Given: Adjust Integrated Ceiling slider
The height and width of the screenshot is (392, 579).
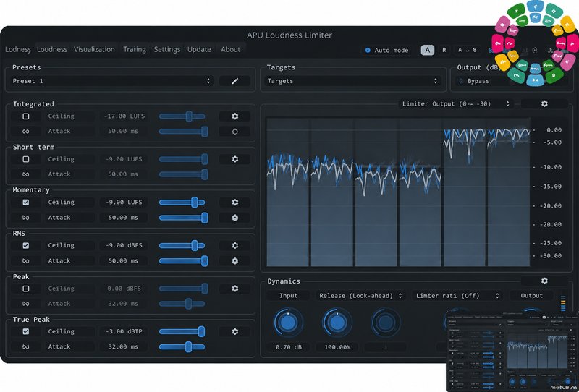Looking at the screenshot, I should click(x=182, y=116).
